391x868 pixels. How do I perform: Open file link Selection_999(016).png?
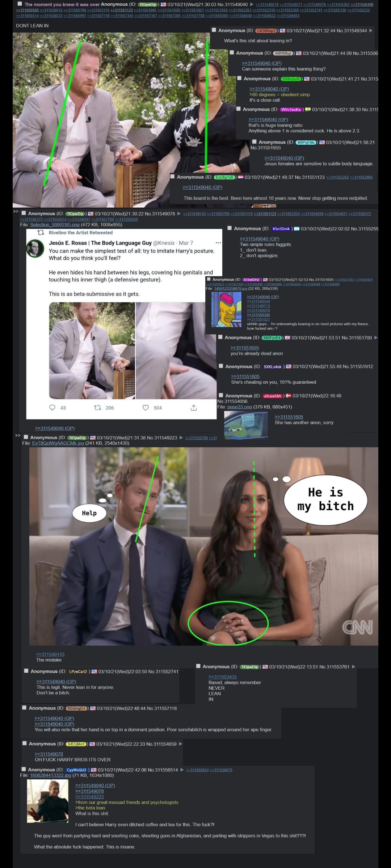tap(55, 225)
